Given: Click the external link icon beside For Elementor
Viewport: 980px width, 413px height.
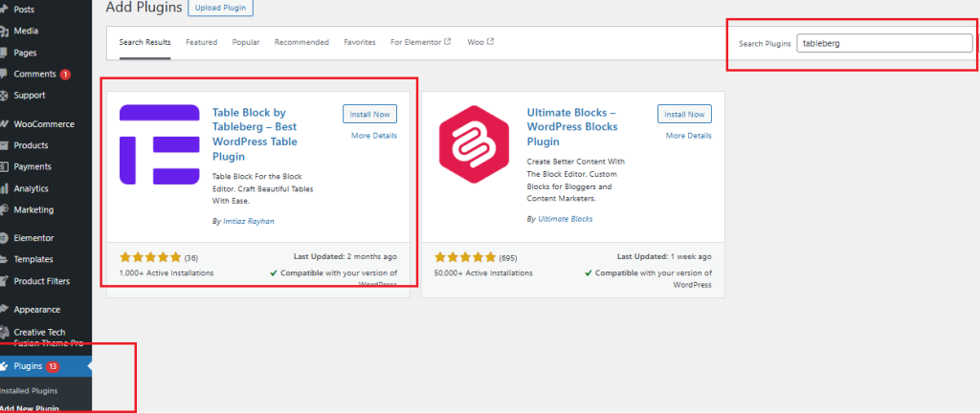Looking at the screenshot, I should pyautogui.click(x=448, y=42).
